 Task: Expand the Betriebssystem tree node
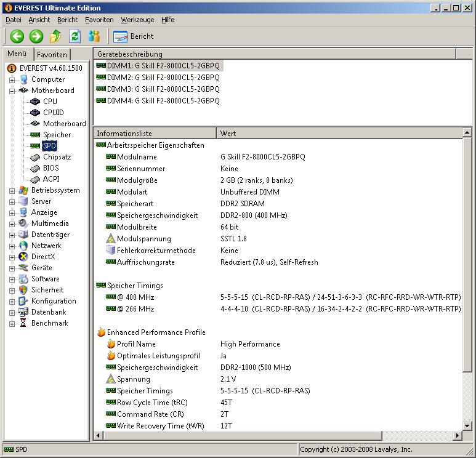pos(12,191)
